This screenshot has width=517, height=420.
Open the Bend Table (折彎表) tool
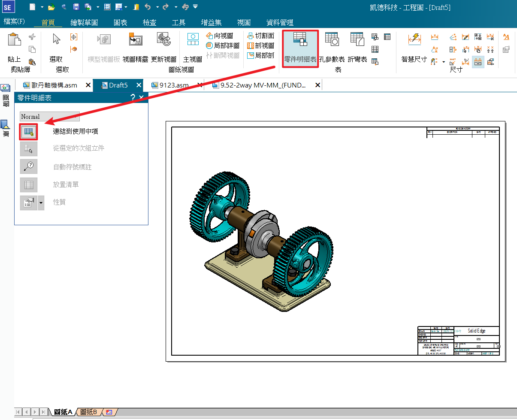click(x=357, y=47)
